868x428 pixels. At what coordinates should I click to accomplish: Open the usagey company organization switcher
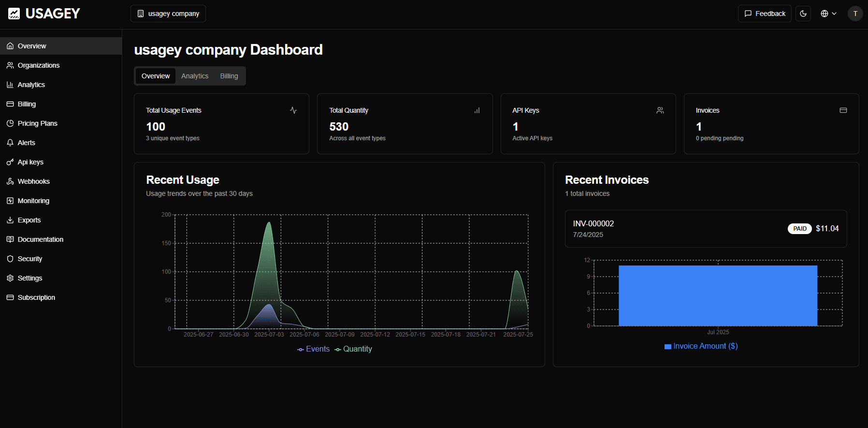coord(168,14)
